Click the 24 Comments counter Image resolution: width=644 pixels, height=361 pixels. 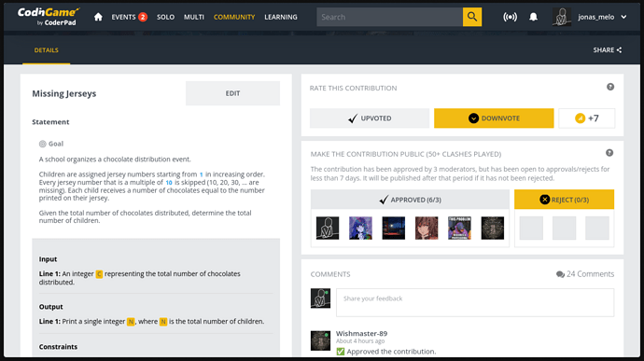(585, 274)
